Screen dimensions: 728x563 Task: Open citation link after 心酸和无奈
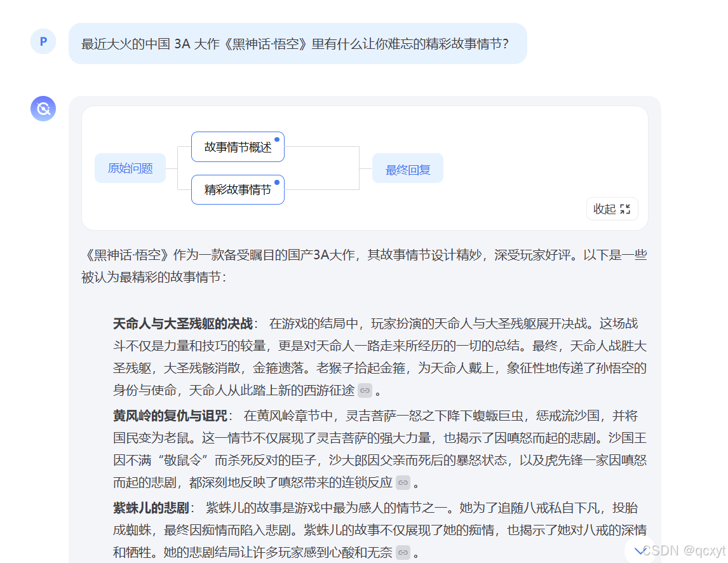click(x=403, y=552)
